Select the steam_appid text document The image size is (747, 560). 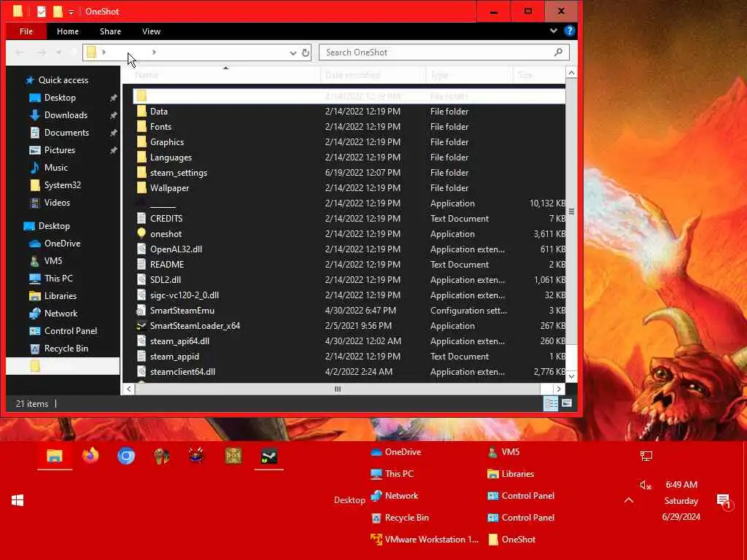tap(174, 356)
